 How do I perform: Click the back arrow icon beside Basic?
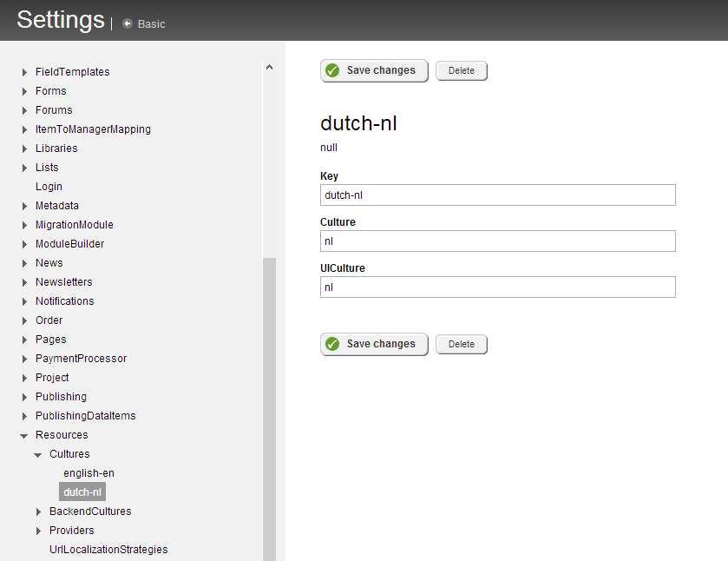click(x=128, y=23)
